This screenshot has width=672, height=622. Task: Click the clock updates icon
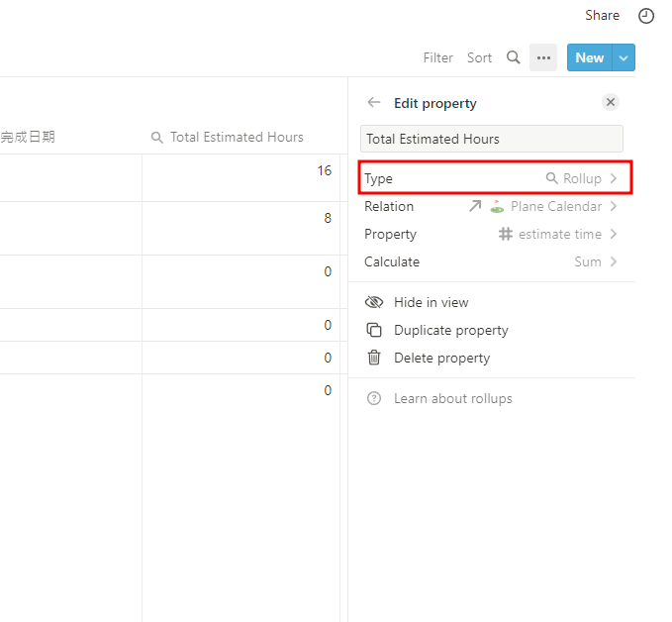[x=646, y=16]
